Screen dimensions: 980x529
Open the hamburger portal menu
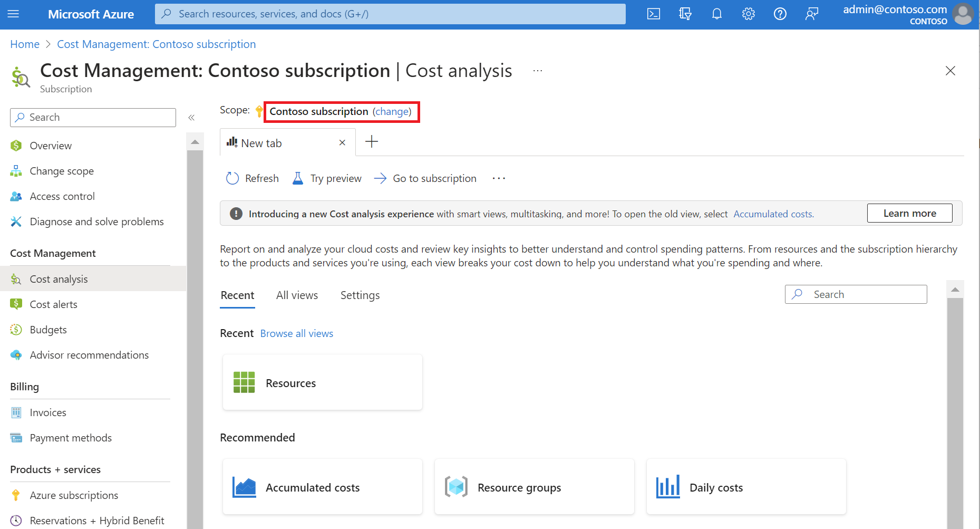14,14
